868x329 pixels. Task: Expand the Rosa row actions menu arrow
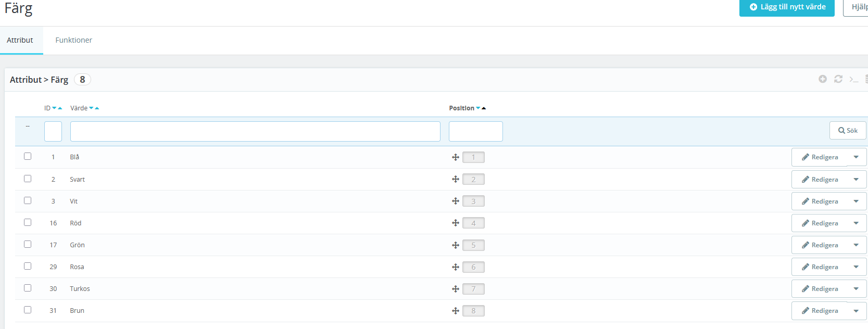[x=856, y=267]
